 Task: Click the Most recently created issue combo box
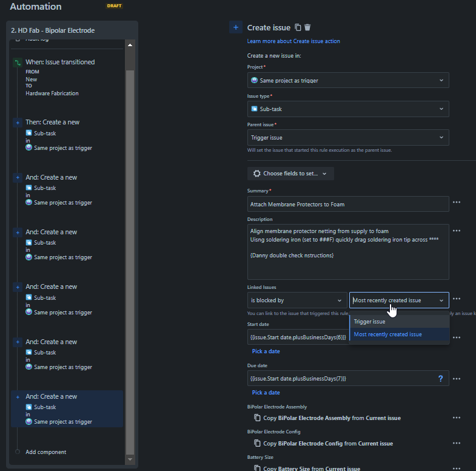coord(399,300)
